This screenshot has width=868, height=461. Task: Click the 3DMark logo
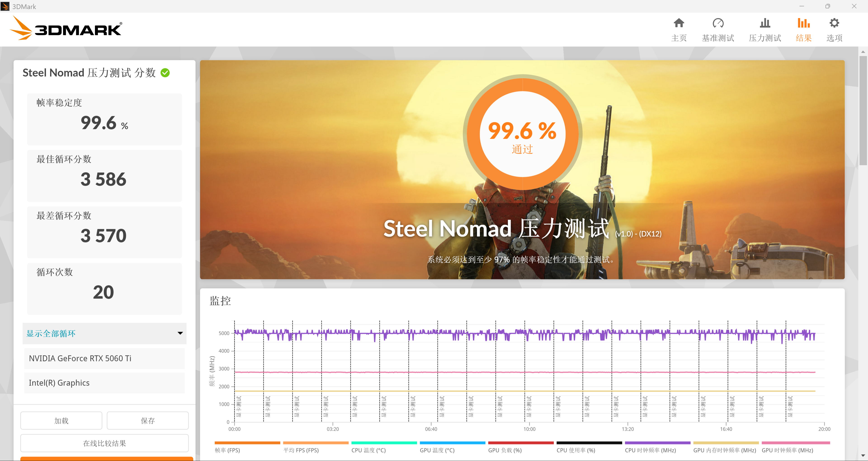[66, 29]
